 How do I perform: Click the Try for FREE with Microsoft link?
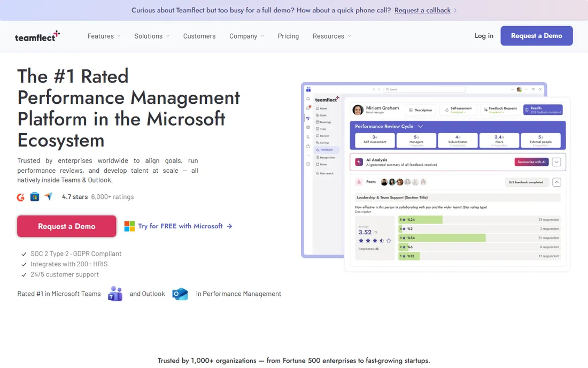[185, 226]
